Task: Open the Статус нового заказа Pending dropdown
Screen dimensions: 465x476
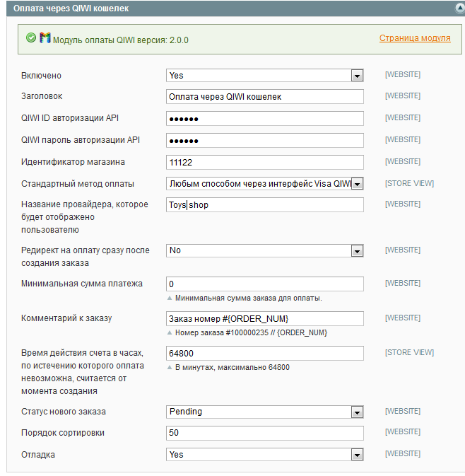Action: pos(264,412)
